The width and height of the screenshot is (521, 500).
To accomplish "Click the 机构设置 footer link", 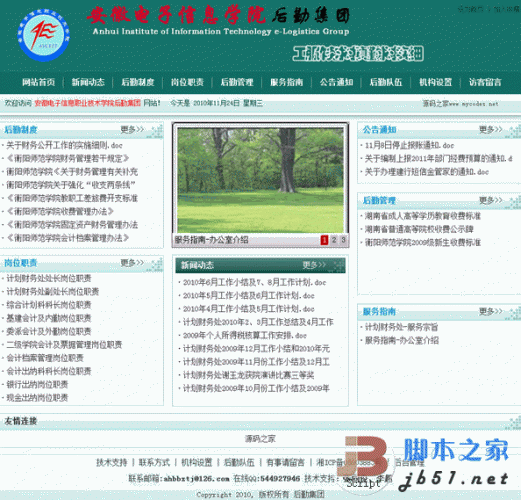I will click(197, 462).
